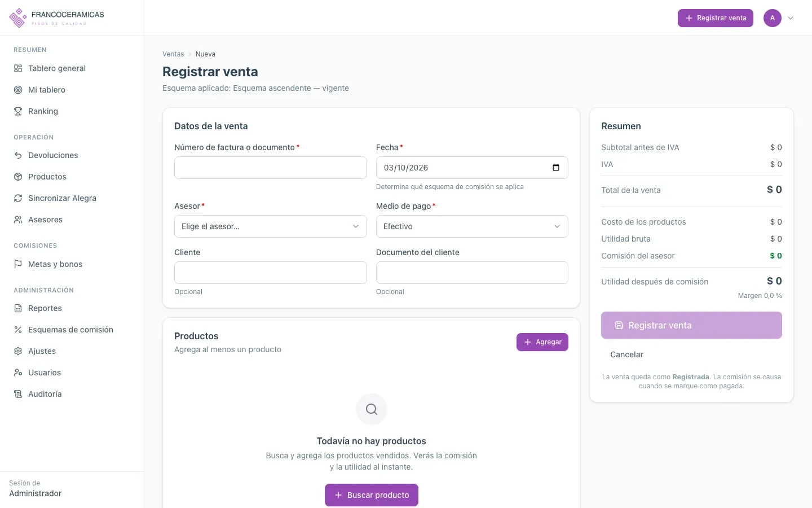Click the Buscar producto button
Image resolution: width=812 pixels, height=508 pixels.
click(372, 495)
